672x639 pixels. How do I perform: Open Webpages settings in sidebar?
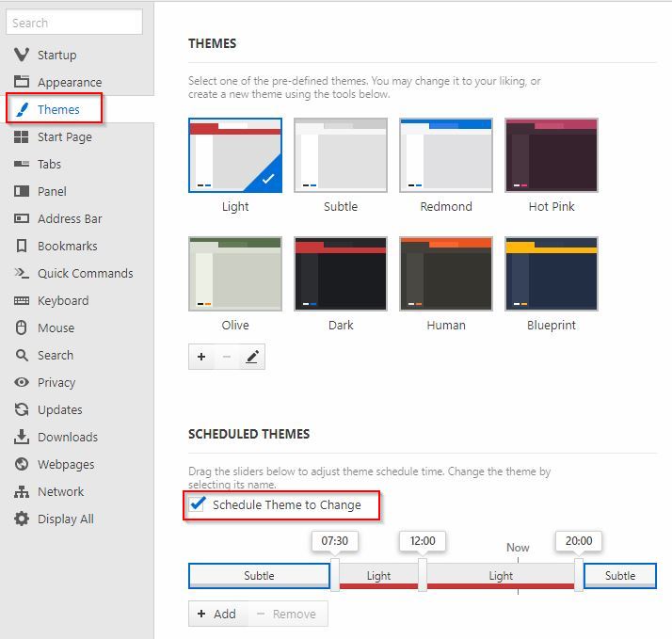click(66, 465)
